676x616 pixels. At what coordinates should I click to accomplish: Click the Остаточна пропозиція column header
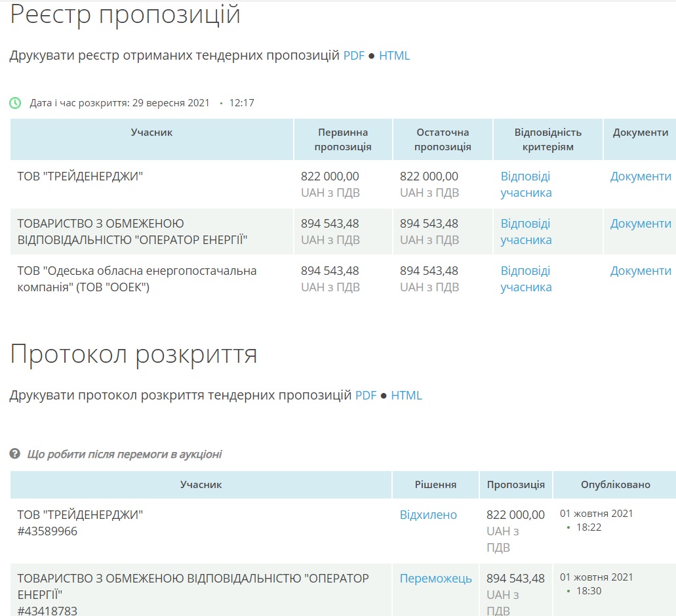pos(443,139)
